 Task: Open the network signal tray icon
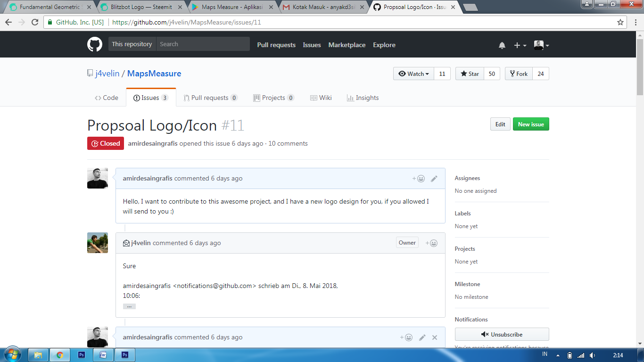point(581,355)
